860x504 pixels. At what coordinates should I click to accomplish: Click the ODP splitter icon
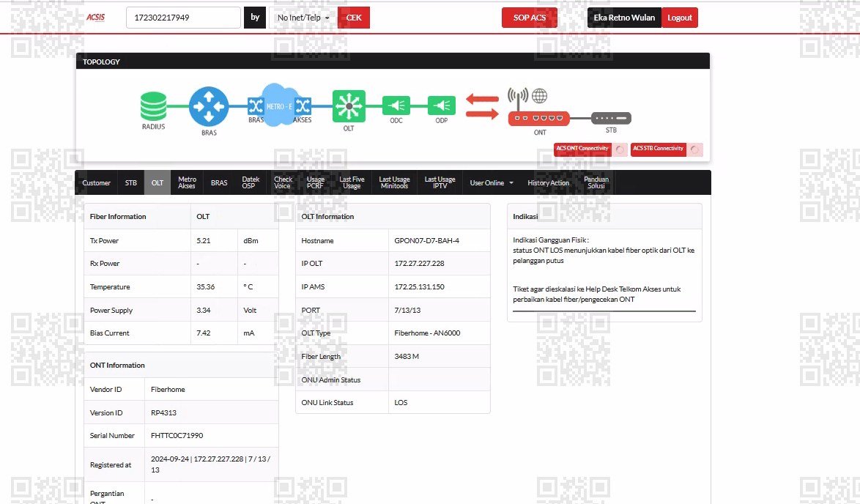[442, 105]
